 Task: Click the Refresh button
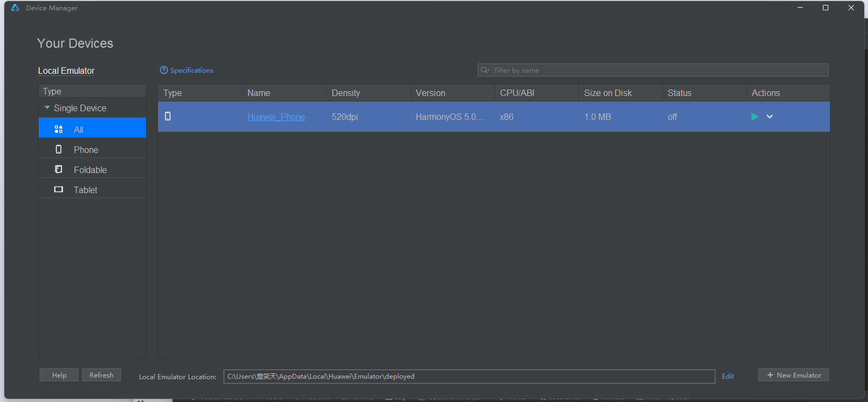[102, 375]
